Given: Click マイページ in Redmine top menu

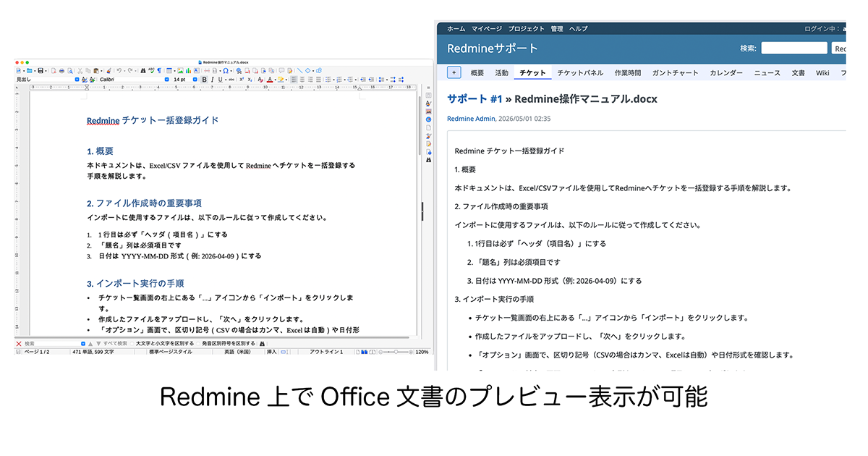Looking at the screenshot, I should pos(487,29).
